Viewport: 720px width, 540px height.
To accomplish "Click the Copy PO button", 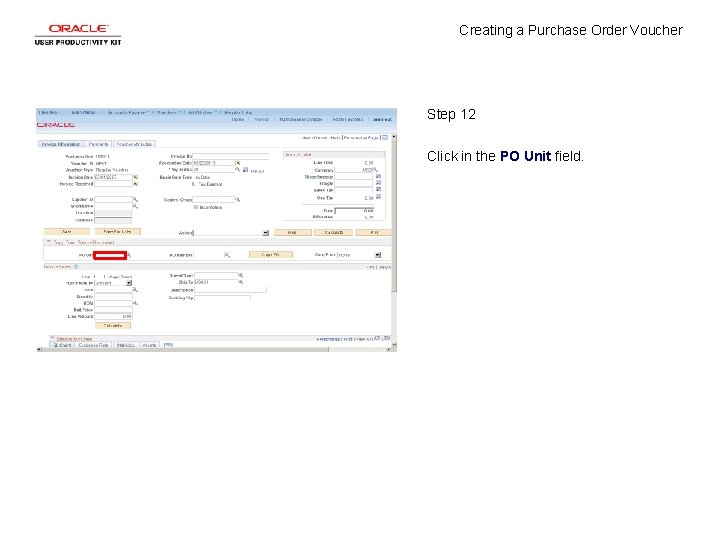I will point(270,254).
